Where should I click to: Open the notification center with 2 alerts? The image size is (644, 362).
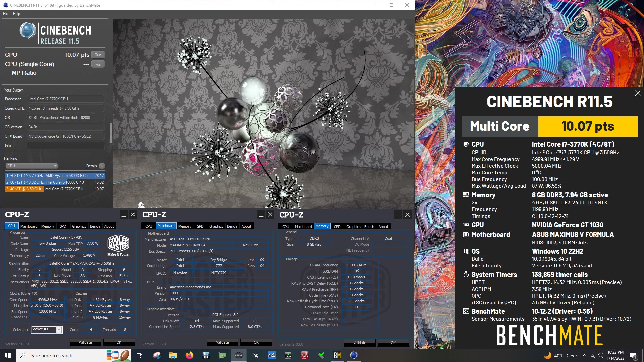coord(634,355)
